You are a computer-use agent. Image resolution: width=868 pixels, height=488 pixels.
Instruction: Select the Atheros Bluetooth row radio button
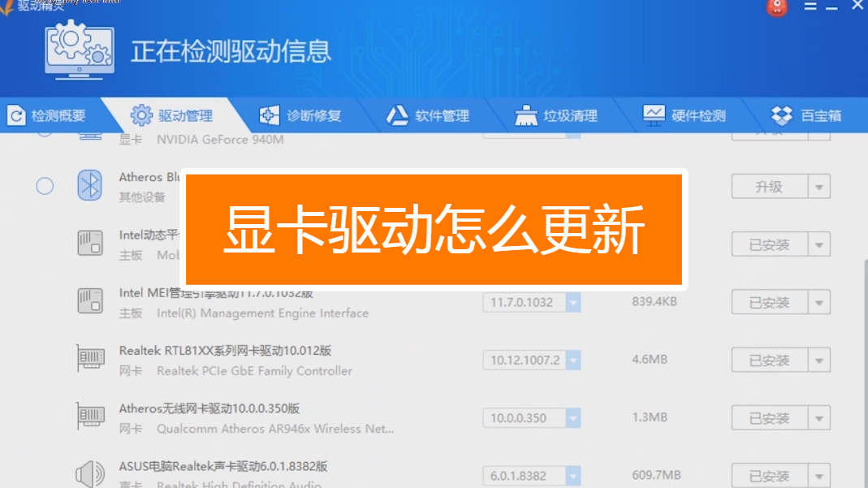click(45, 186)
